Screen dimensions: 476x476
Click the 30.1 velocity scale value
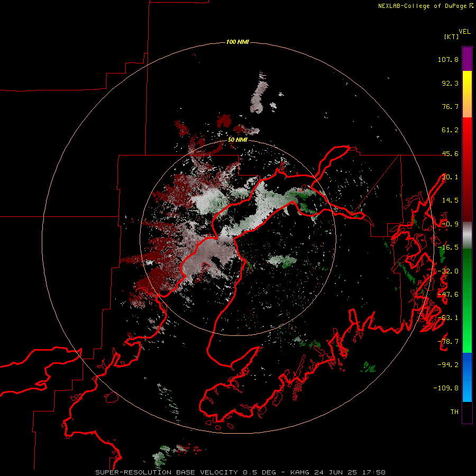(x=450, y=177)
